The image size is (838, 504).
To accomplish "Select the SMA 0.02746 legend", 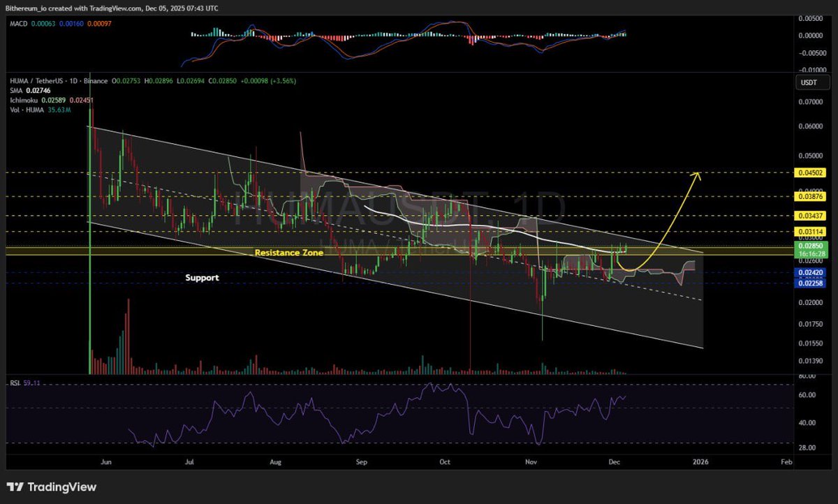I will [29, 91].
